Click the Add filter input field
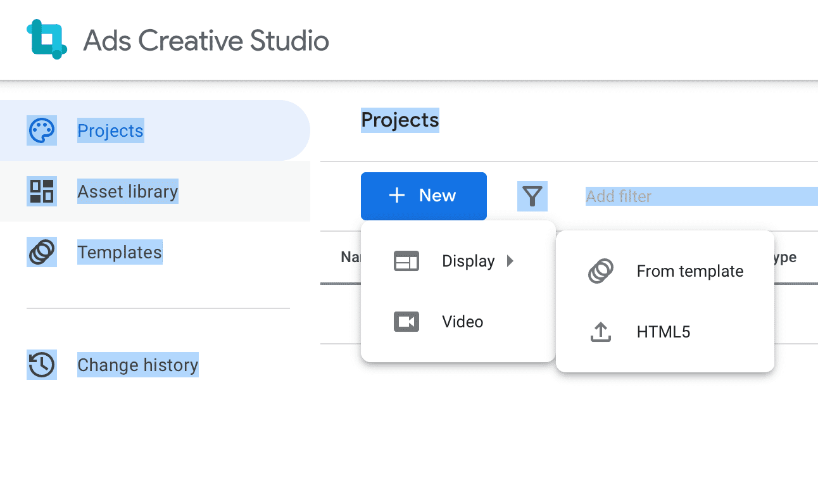Viewport: 818px width, 504px height. (x=702, y=196)
